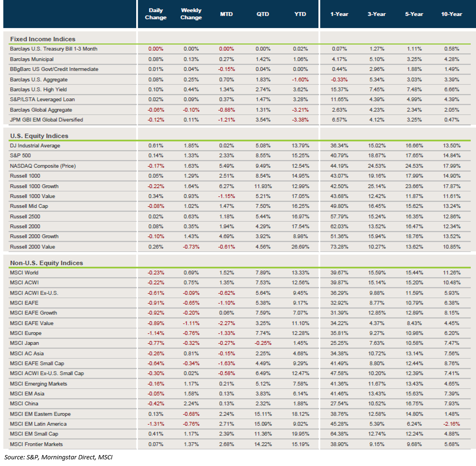
Task: Select the MSCI EAFE Small Cap label
Action: click(x=37, y=363)
